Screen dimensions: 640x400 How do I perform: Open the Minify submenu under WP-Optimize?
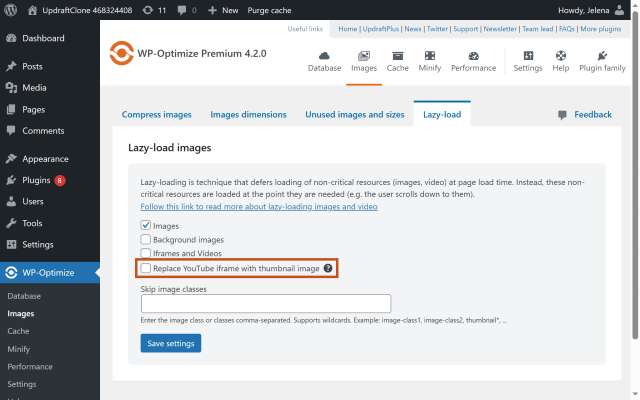[19, 349]
